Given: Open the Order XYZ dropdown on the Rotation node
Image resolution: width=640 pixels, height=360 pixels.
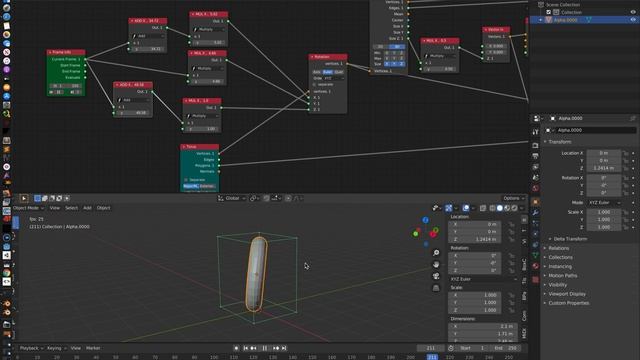Looking at the screenshot, I should [334, 78].
